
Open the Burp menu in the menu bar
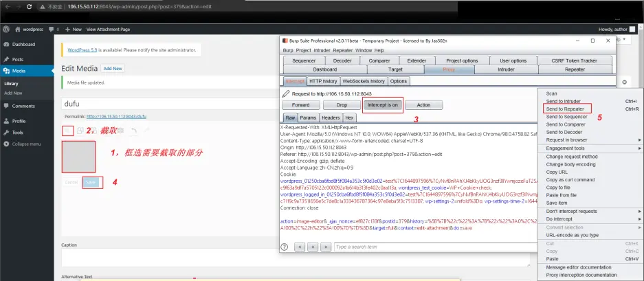[x=288, y=51]
